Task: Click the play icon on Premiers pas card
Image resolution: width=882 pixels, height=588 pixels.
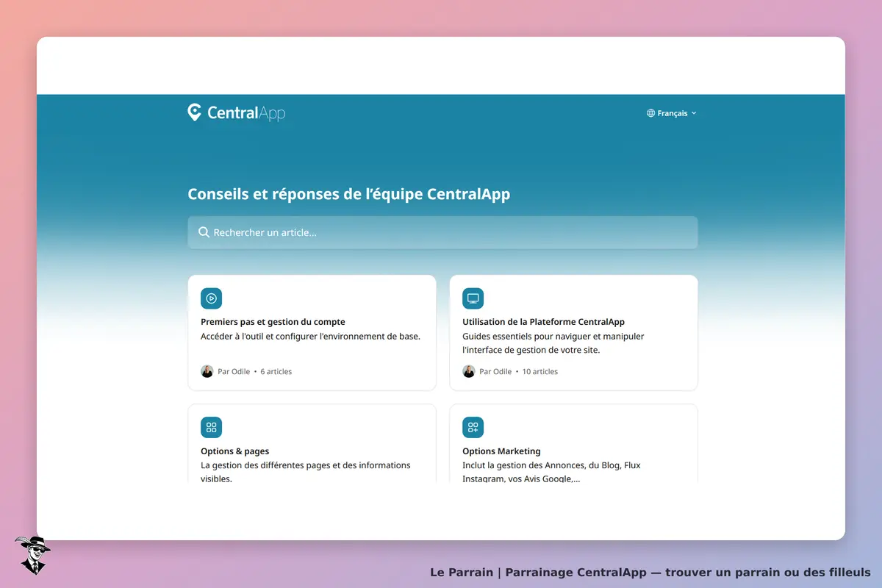Action: (211, 298)
